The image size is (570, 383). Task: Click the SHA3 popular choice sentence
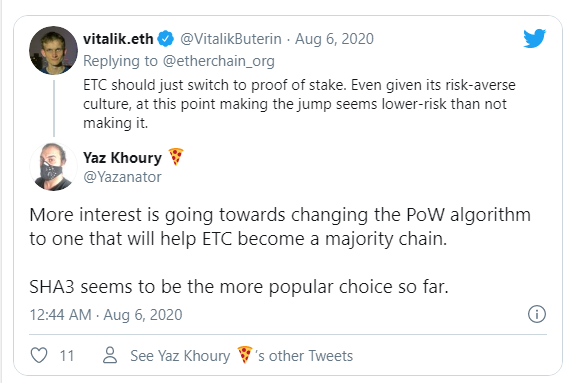tap(239, 287)
